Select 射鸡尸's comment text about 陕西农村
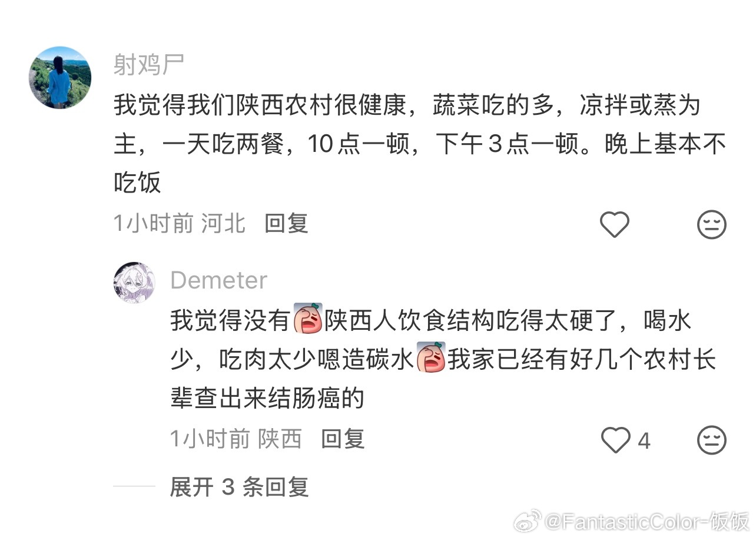Screen dimensions: 756x540 [x=420, y=145]
